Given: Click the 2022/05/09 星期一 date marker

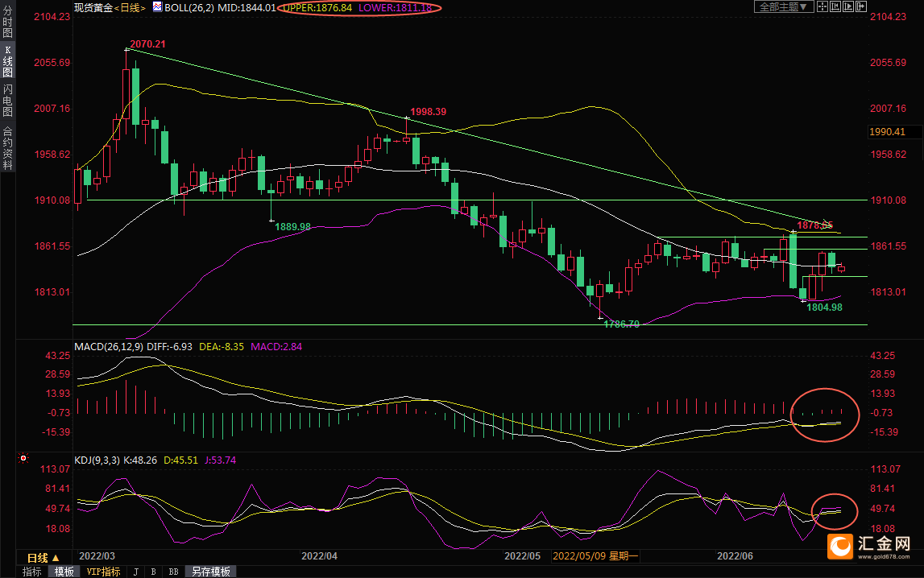Looking at the screenshot, I should (595, 556).
